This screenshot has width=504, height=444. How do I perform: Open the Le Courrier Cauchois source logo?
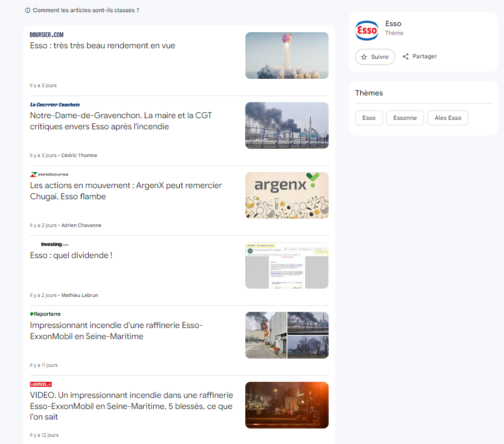pos(54,104)
